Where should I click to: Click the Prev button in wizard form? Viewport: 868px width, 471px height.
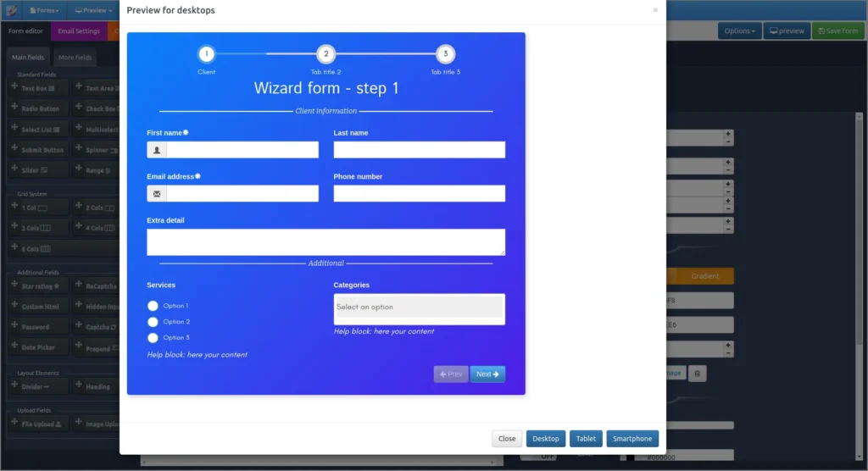point(451,374)
